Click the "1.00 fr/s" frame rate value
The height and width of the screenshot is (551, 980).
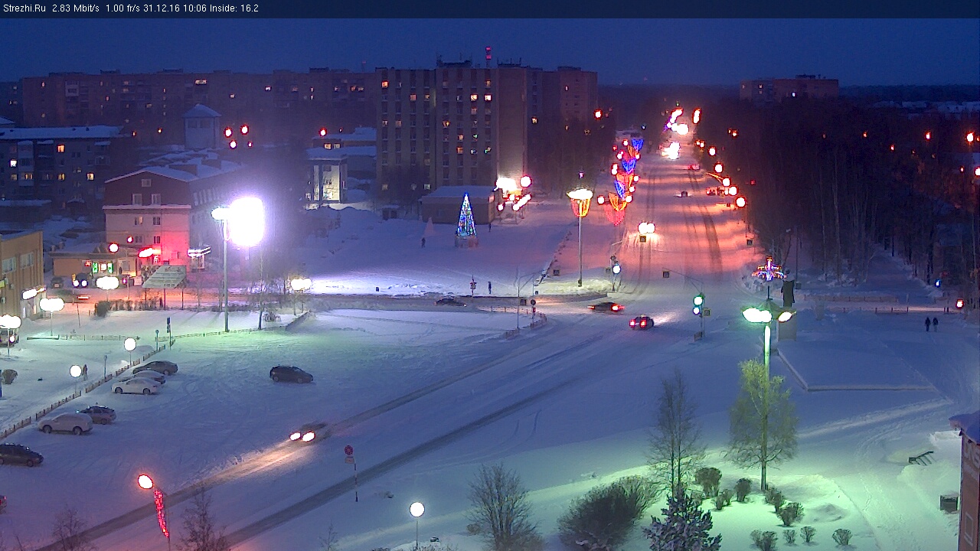click(122, 8)
